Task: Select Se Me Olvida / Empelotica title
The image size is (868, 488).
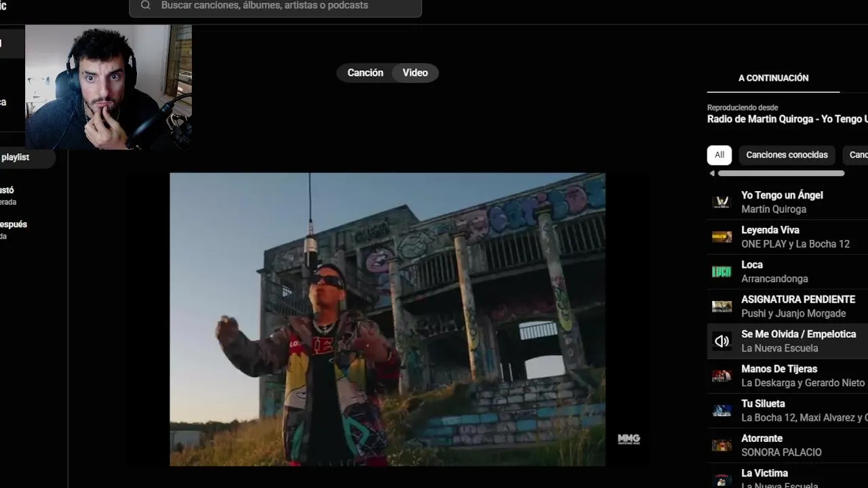Action: click(798, 334)
